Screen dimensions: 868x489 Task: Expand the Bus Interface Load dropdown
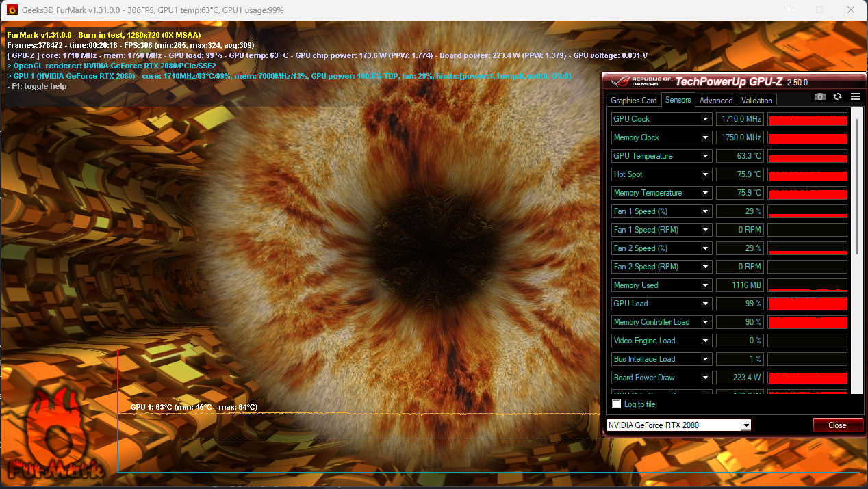[x=705, y=359]
